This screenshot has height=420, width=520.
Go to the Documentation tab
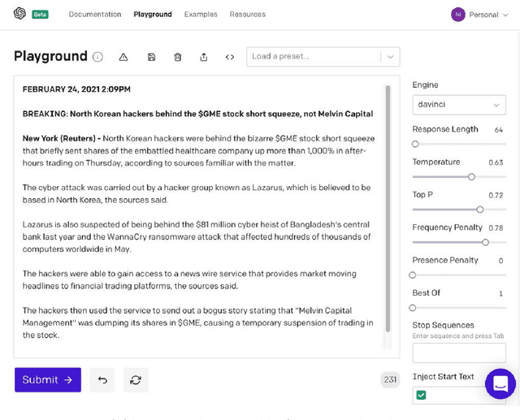(95, 15)
